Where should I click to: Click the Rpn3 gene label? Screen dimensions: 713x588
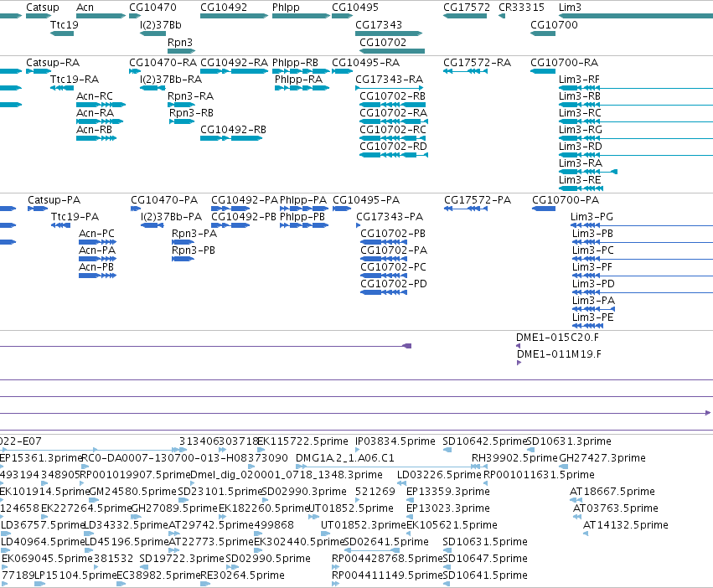click(180, 42)
